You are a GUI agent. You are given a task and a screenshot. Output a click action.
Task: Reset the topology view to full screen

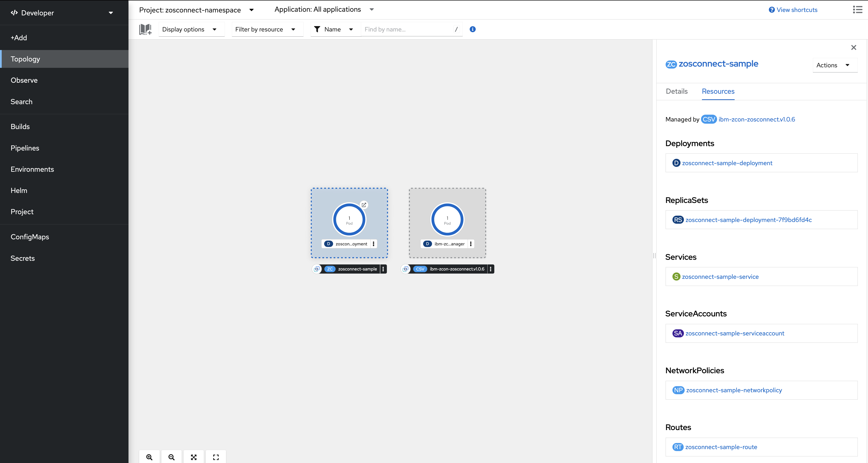[x=216, y=457]
